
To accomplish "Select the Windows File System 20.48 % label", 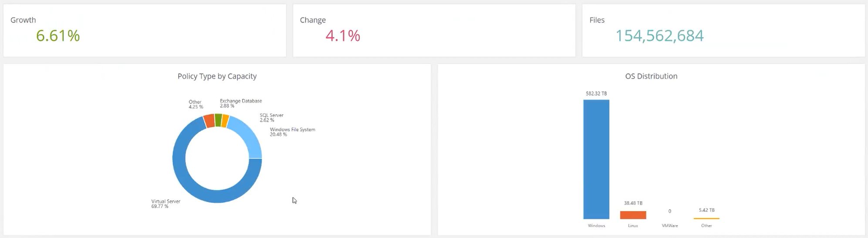I will pos(292,132).
